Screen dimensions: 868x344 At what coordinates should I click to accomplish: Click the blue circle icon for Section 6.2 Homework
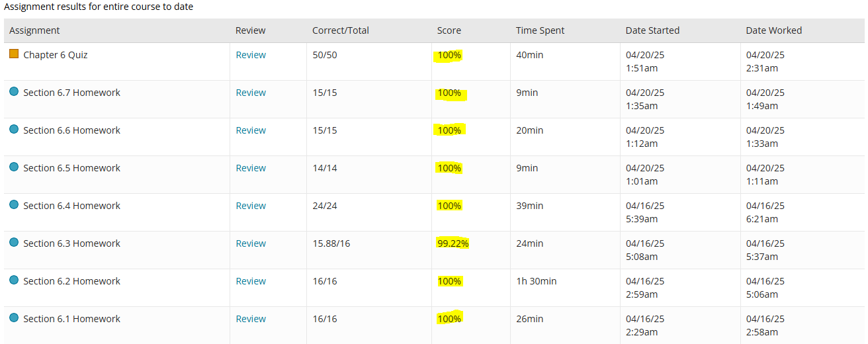coord(14,280)
